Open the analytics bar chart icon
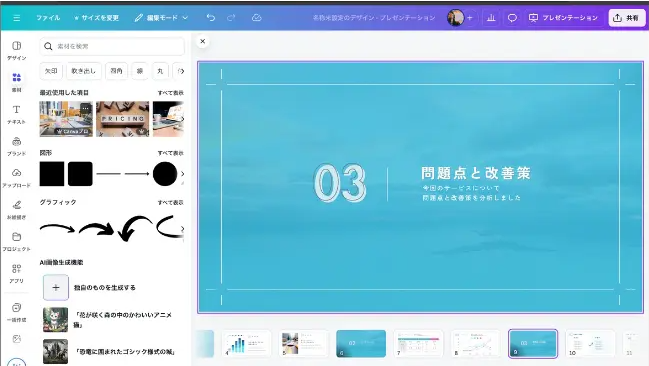649x366 pixels. pos(491,18)
